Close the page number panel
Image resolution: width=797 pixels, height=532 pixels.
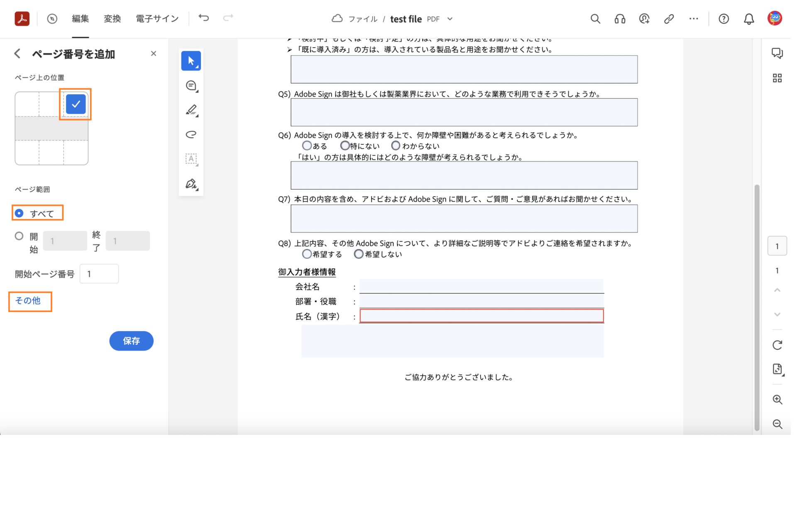(154, 54)
